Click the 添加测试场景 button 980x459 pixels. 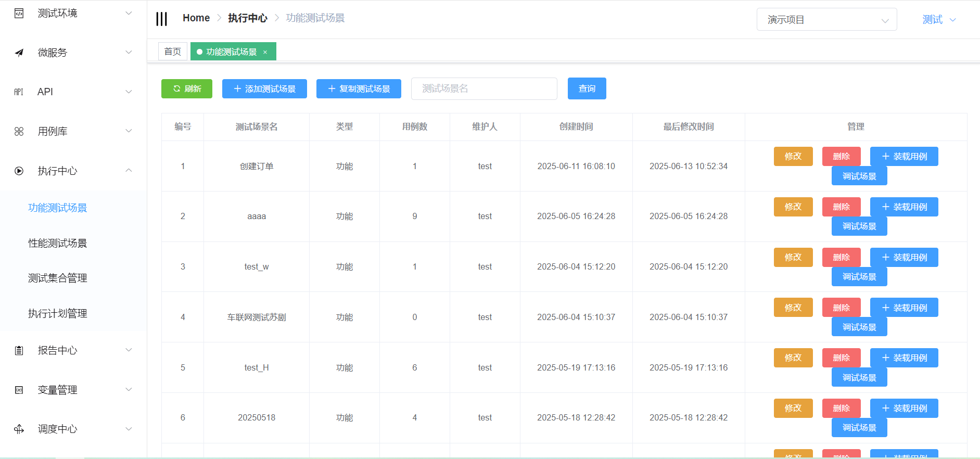click(x=264, y=88)
